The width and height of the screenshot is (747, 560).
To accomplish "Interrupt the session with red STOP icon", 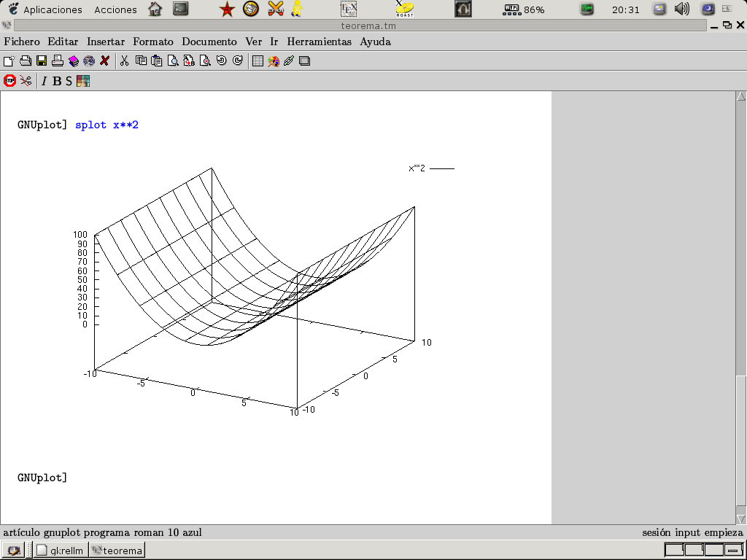I will point(9,81).
